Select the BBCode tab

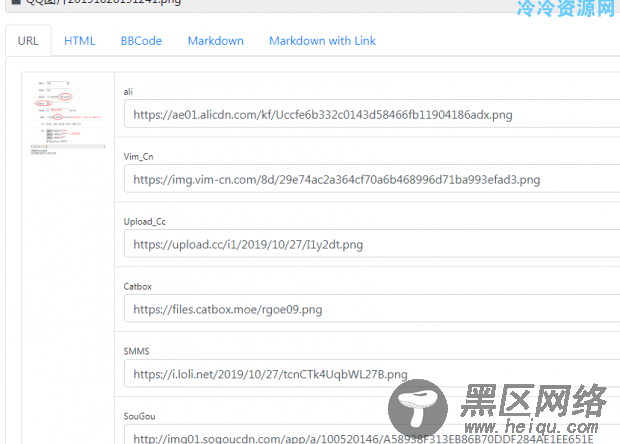pyautogui.click(x=141, y=41)
